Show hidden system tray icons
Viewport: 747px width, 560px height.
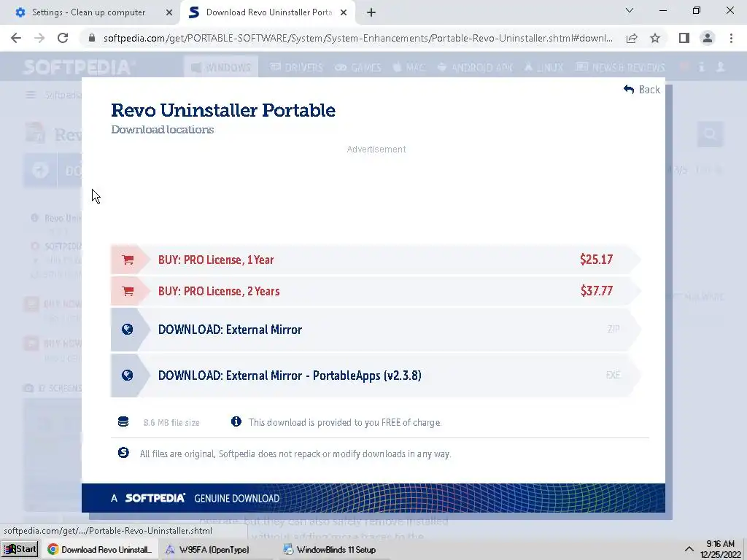689,549
